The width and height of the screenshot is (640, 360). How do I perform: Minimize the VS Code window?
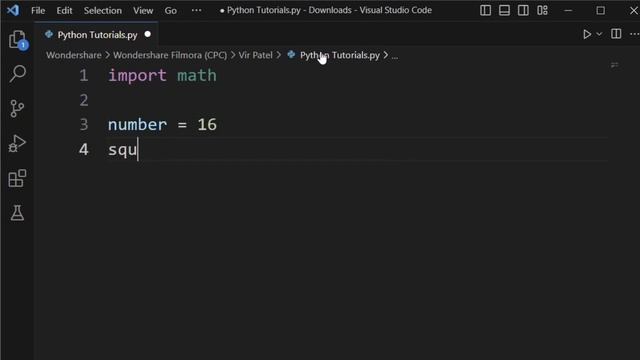pyautogui.click(x=568, y=10)
